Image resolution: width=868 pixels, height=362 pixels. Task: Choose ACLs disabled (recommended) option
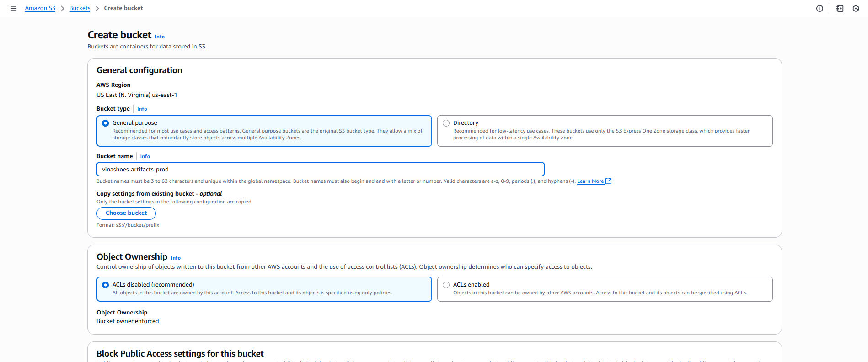click(x=106, y=285)
